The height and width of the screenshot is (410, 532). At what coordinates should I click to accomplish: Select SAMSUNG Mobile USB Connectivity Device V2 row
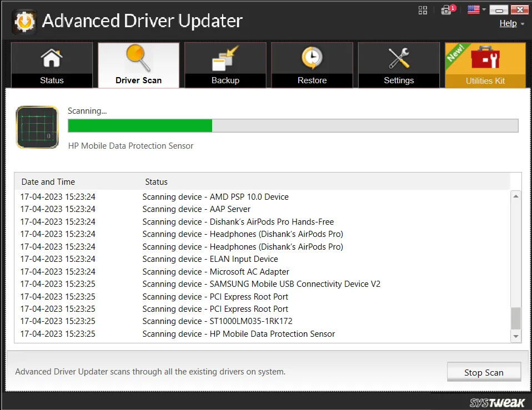pyautogui.click(x=262, y=284)
